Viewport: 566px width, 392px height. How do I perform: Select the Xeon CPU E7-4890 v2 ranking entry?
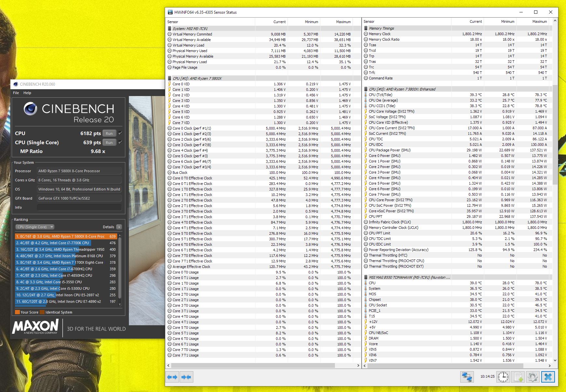(x=66, y=301)
